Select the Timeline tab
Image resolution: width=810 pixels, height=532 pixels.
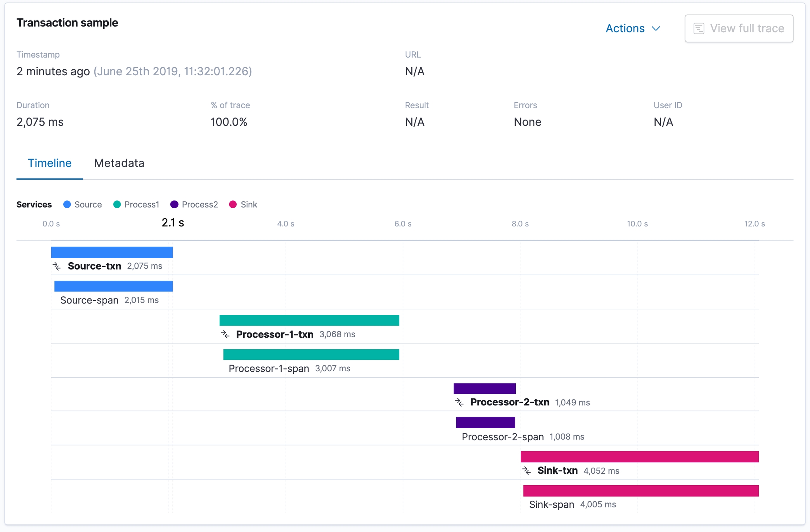click(x=50, y=163)
